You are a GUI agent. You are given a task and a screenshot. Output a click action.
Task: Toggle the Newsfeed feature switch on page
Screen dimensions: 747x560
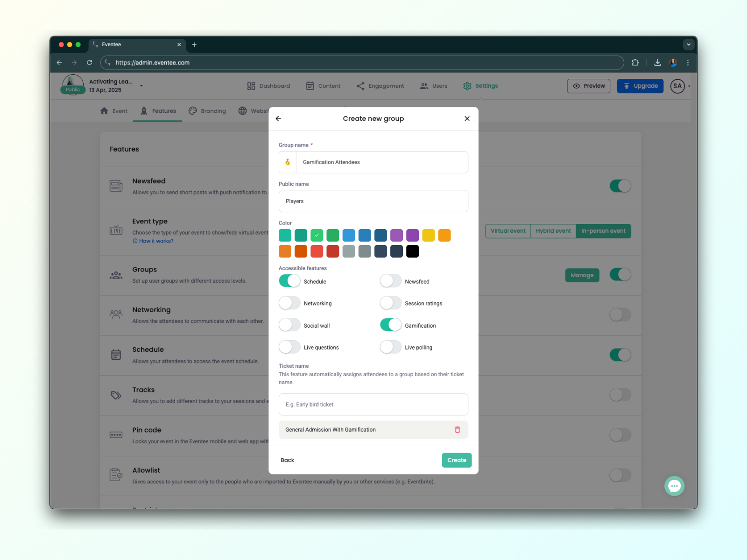click(x=620, y=186)
